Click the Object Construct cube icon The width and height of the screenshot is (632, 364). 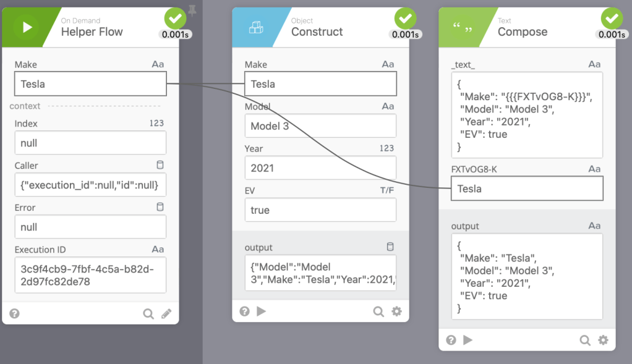pos(256,27)
